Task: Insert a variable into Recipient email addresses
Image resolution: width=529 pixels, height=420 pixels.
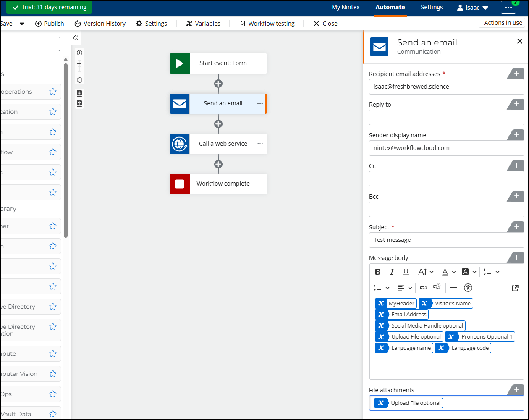Action: click(x=516, y=73)
